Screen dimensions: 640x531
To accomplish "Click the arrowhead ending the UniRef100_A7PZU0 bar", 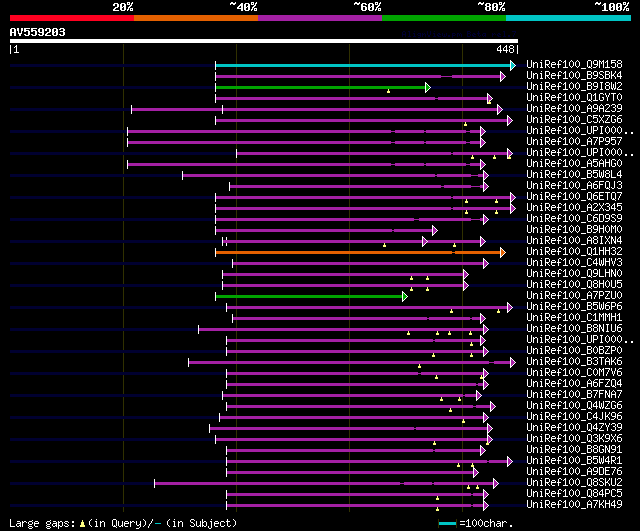I will pyautogui.click(x=405, y=297).
